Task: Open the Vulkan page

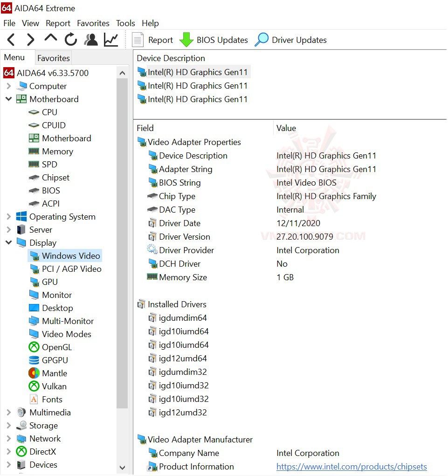Action: 48,386
